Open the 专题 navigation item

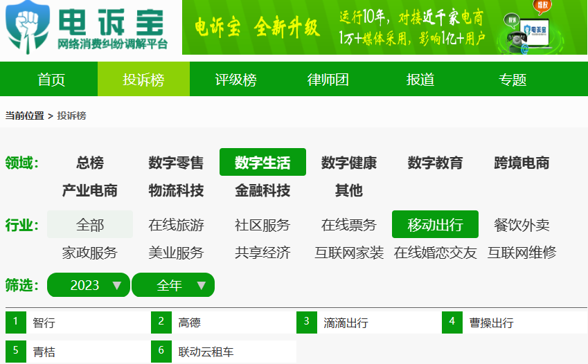513,79
